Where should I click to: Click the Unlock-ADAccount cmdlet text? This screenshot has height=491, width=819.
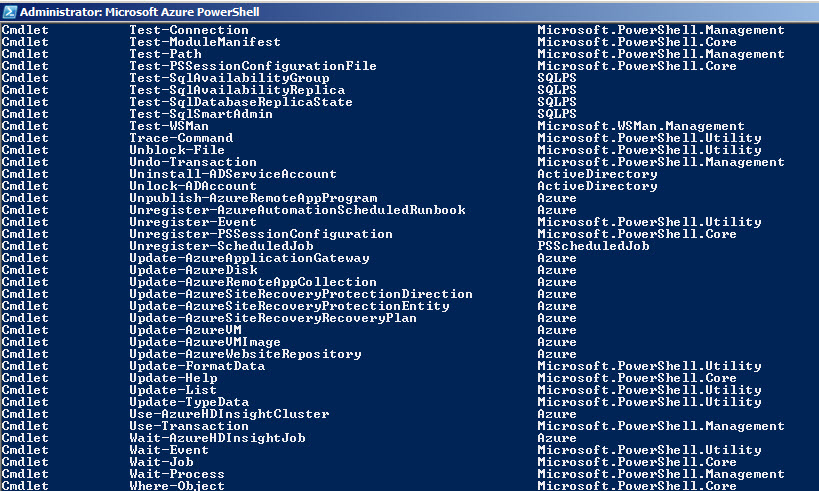coord(192,186)
